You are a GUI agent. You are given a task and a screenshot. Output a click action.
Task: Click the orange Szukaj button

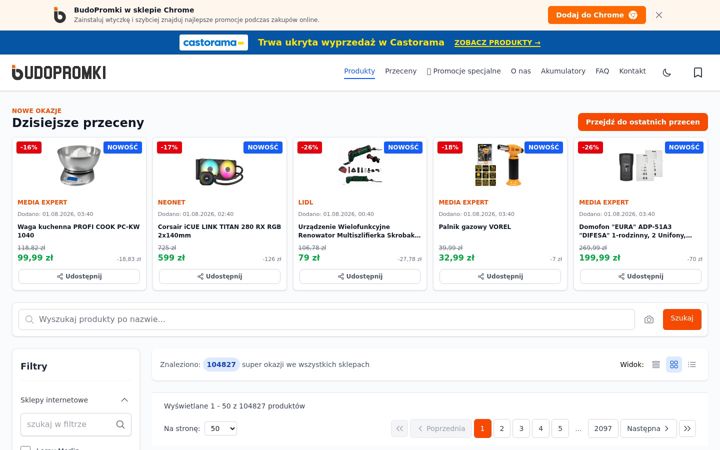pos(682,319)
